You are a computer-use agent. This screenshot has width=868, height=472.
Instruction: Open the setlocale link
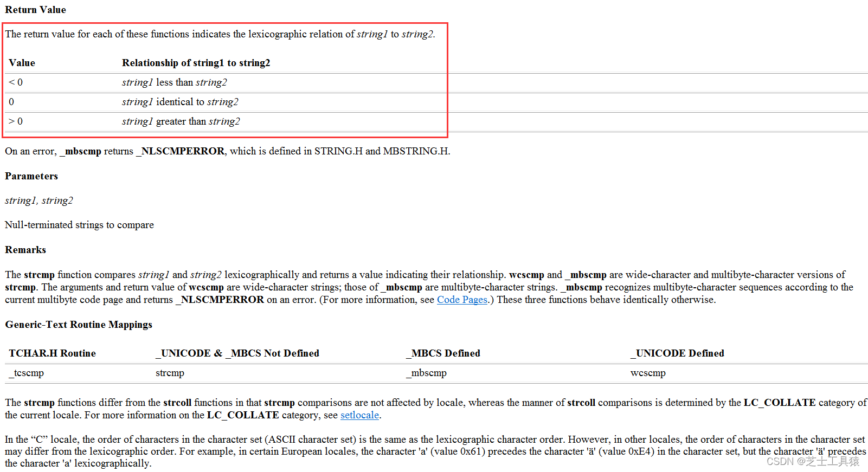pos(359,415)
